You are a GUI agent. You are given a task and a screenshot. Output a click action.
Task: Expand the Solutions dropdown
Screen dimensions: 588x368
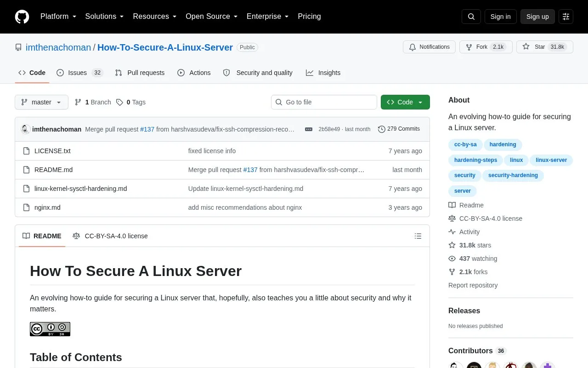pos(105,17)
